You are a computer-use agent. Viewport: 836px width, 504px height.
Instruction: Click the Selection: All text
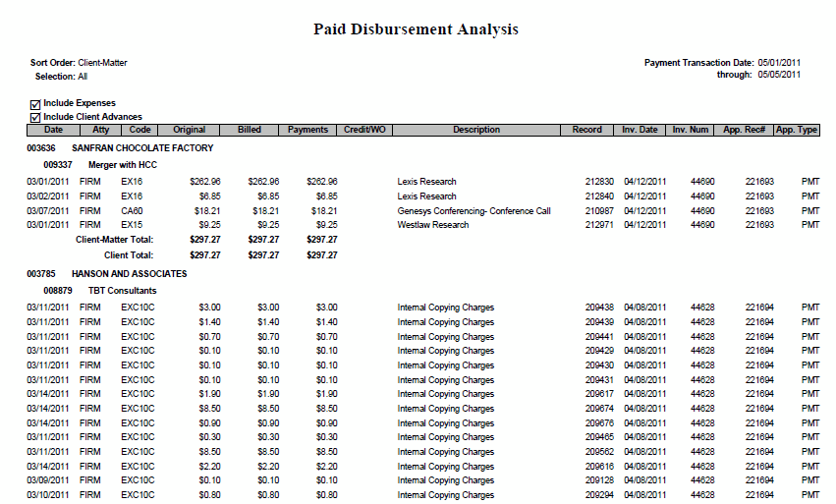click(x=61, y=77)
